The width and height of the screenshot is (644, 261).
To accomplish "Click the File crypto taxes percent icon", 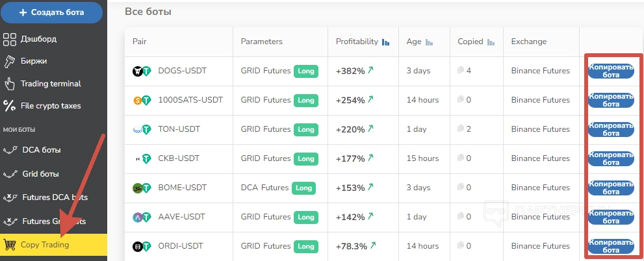I will point(10,106).
